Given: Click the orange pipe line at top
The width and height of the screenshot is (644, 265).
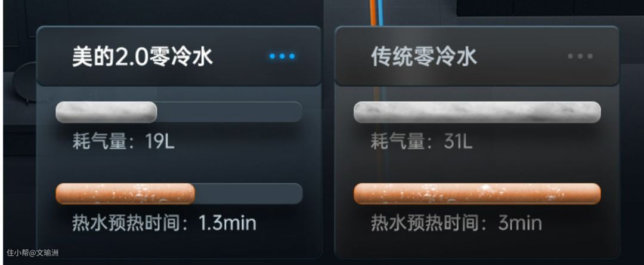Looking at the screenshot, I should tap(373, 13).
